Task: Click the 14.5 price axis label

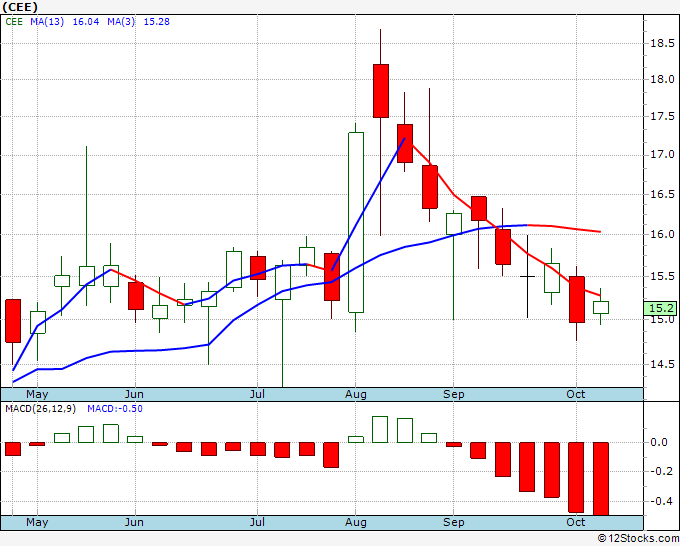Action: click(x=662, y=364)
